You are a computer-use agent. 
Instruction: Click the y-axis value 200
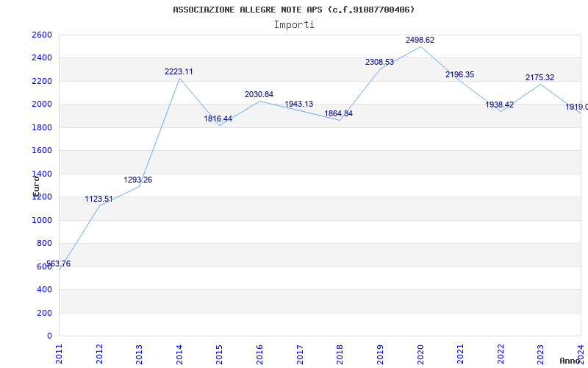44,313
